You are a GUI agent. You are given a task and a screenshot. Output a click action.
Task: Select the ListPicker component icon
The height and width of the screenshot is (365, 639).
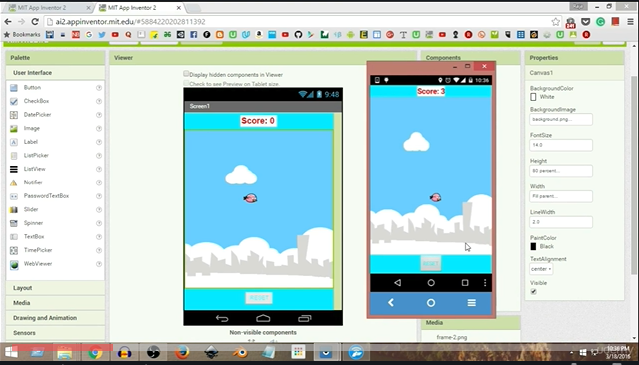click(14, 156)
